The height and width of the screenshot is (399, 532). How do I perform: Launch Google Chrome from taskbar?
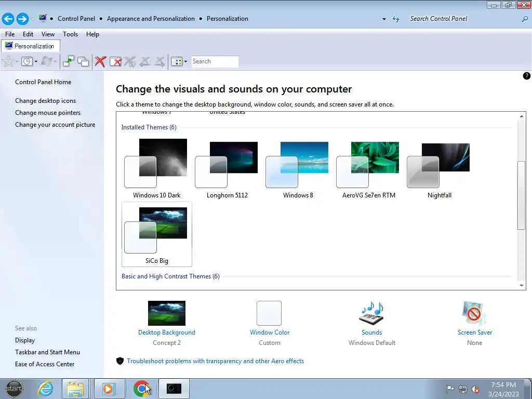(141, 389)
